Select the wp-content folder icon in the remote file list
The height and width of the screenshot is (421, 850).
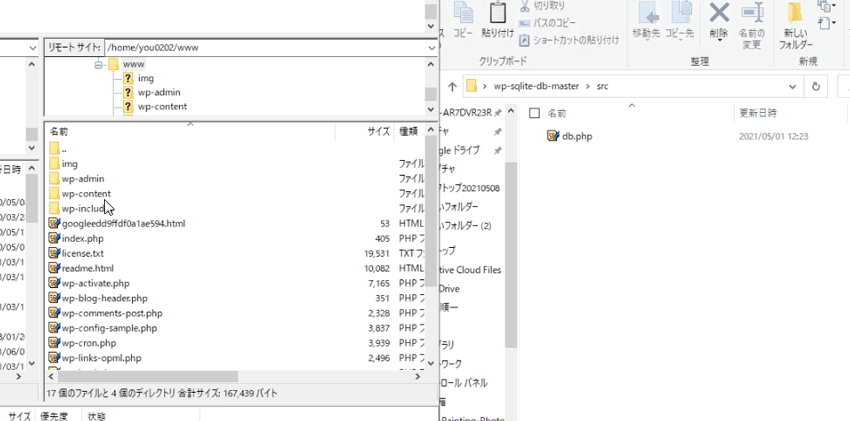pyautogui.click(x=54, y=193)
